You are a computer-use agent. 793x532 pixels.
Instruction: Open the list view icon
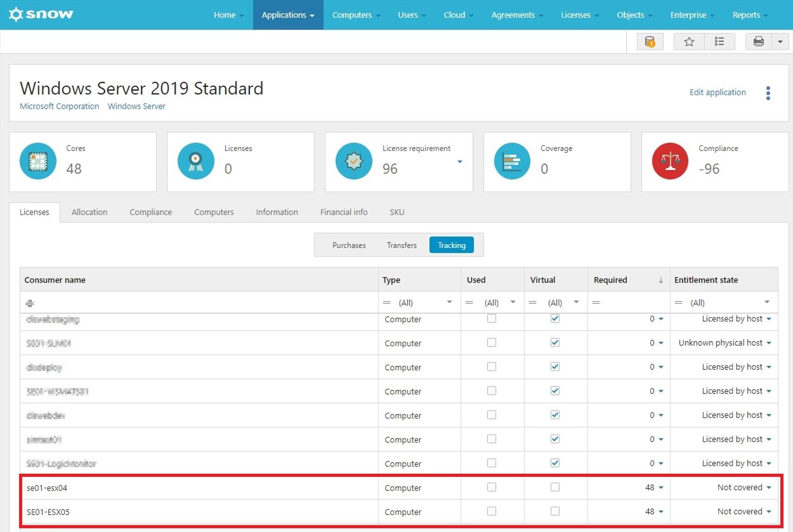(720, 42)
